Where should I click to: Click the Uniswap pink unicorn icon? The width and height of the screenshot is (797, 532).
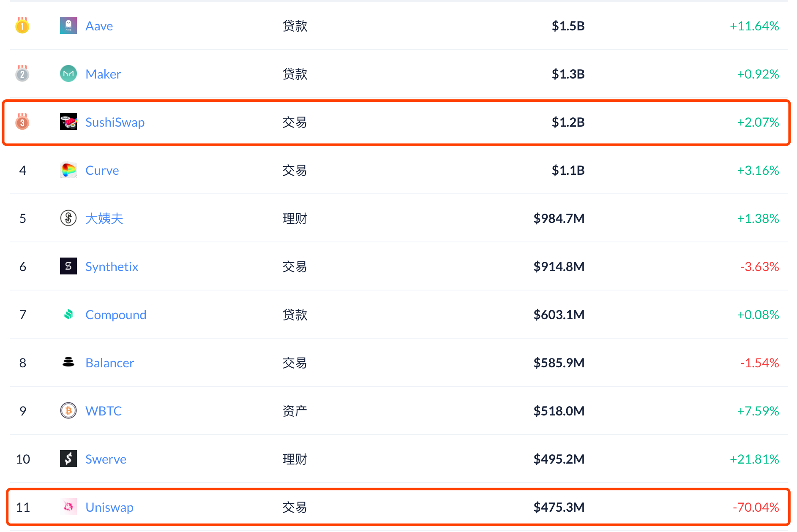(x=68, y=507)
